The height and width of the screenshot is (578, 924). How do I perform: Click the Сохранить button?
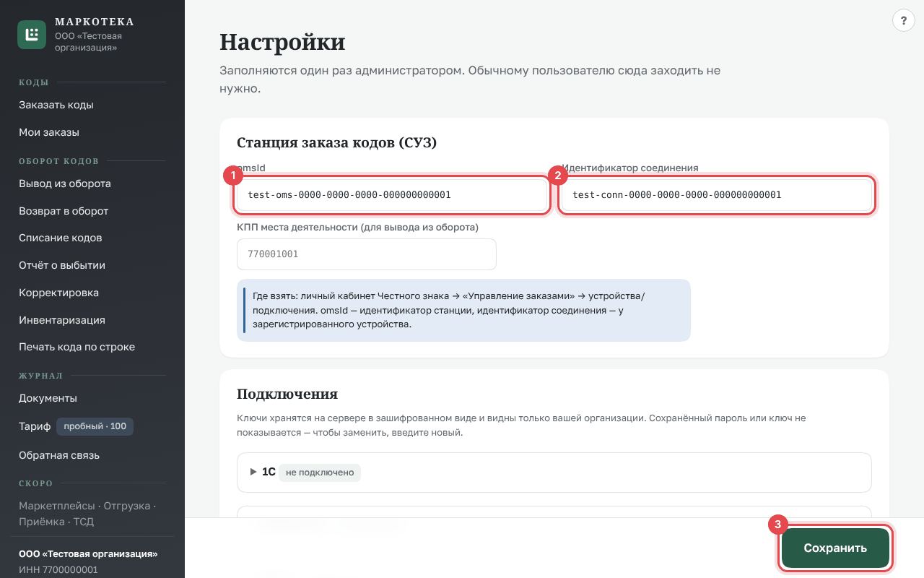[835, 548]
